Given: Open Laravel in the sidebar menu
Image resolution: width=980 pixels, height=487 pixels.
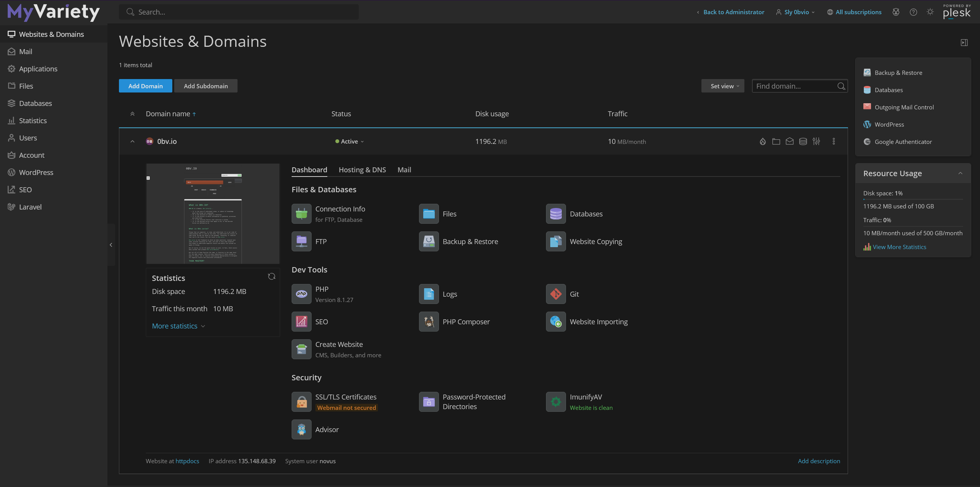Looking at the screenshot, I should pyautogui.click(x=30, y=207).
